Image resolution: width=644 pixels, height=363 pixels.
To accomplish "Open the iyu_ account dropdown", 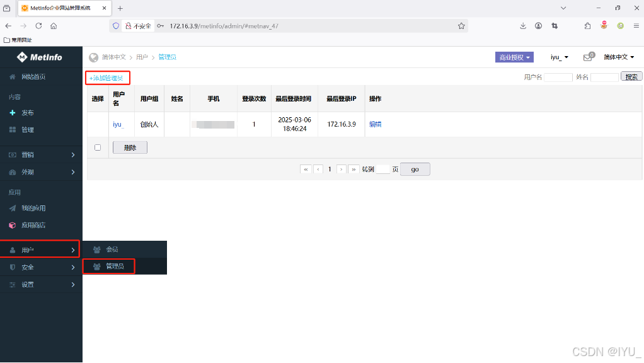I will pos(559,57).
